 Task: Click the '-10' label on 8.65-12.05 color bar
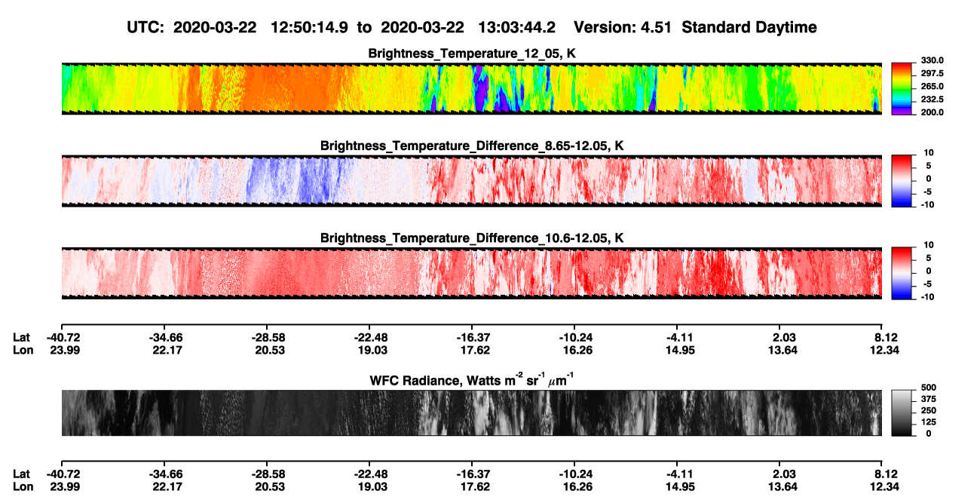927,204
